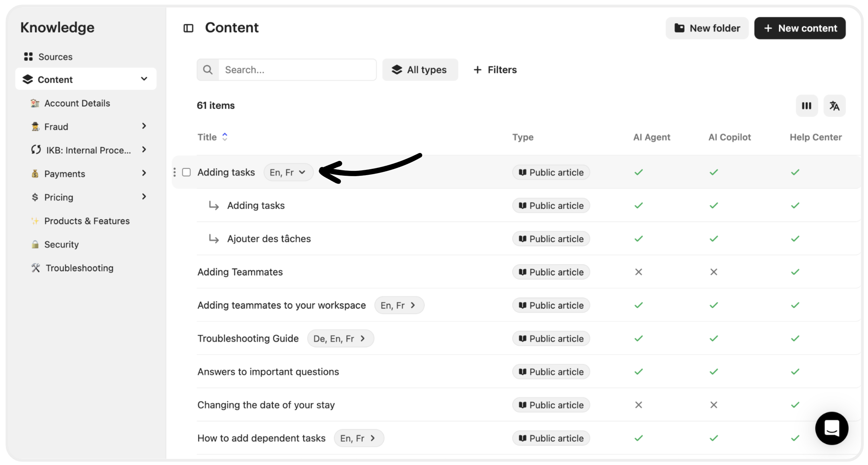This screenshot has width=868, height=465.
Task: Click the column layout icon
Action: (x=806, y=106)
